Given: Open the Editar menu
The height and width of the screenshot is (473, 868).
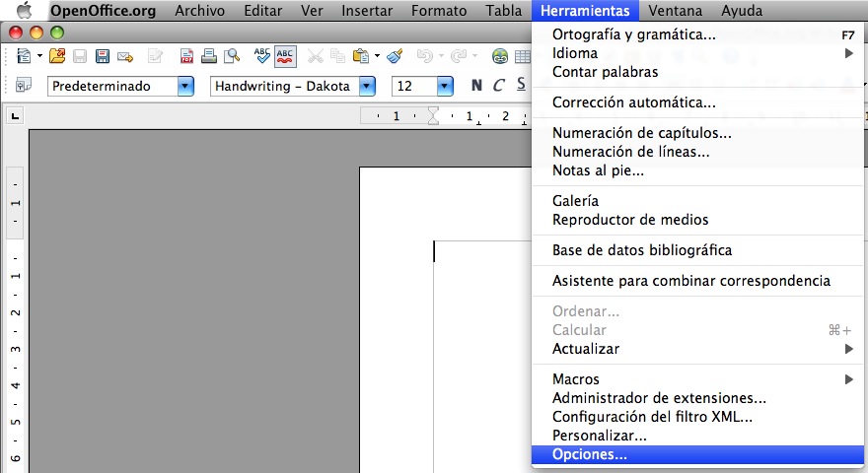Looking at the screenshot, I should pyautogui.click(x=263, y=11).
